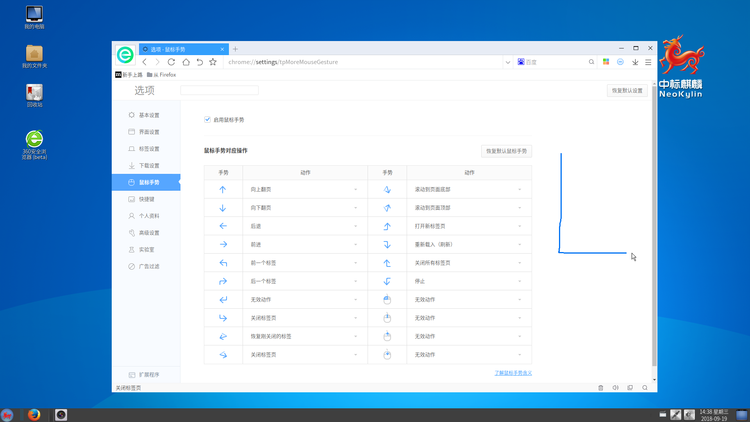Click the zoom magnifier in the status bar
Screen dimensions: 750x422
tap(645, 388)
